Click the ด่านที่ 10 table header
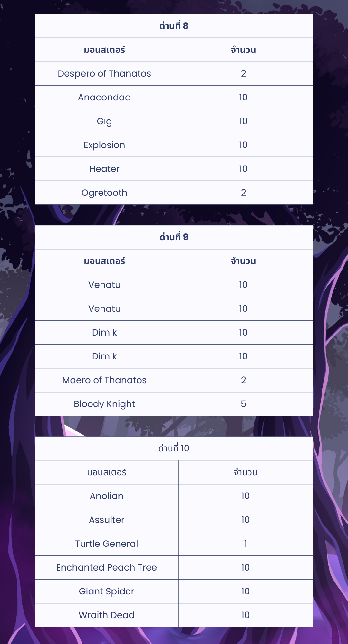This screenshot has width=348, height=644. click(x=174, y=448)
